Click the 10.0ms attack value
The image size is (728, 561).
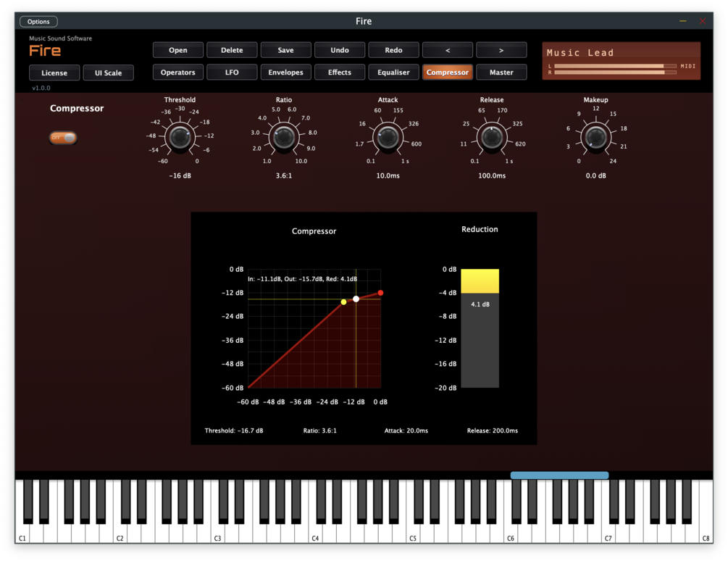(388, 175)
